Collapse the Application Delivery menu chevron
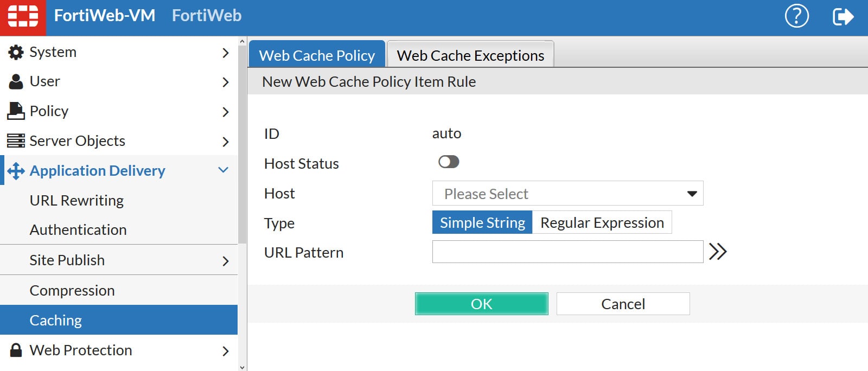The image size is (868, 371). click(x=223, y=170)
